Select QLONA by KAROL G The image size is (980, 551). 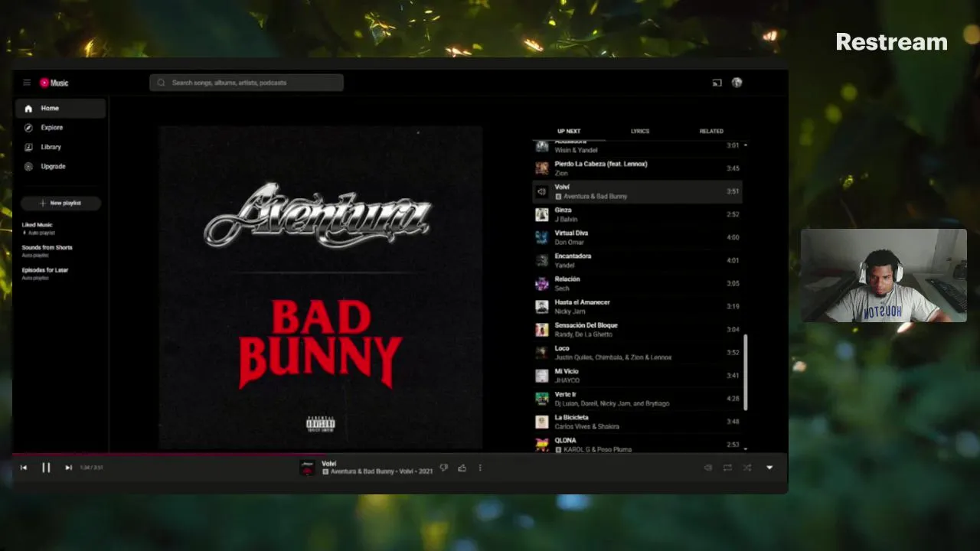point(637,444)
